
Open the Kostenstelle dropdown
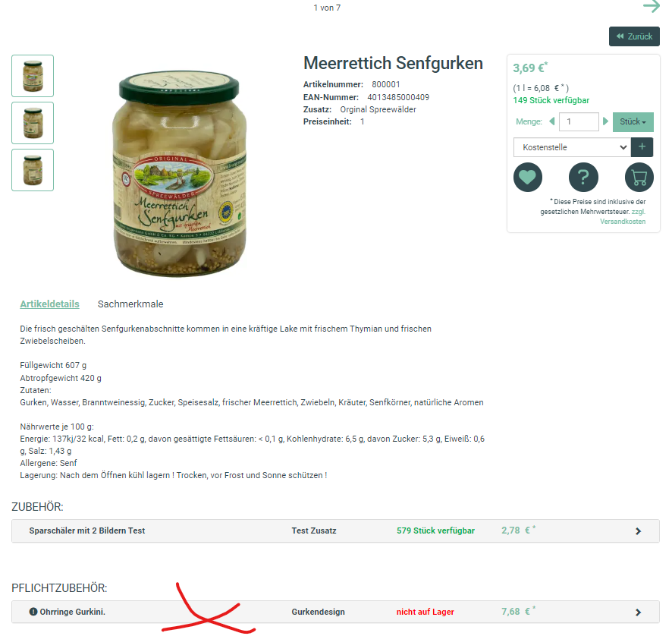(572, 147)
